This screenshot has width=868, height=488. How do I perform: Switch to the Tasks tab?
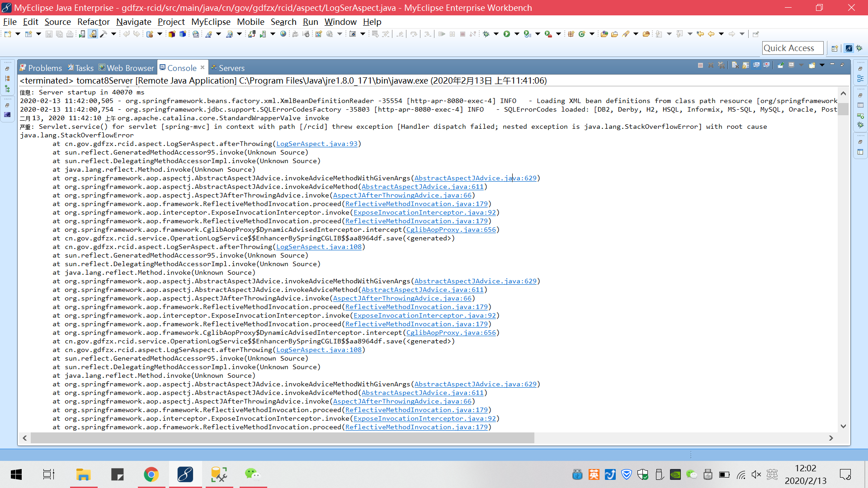80,68
